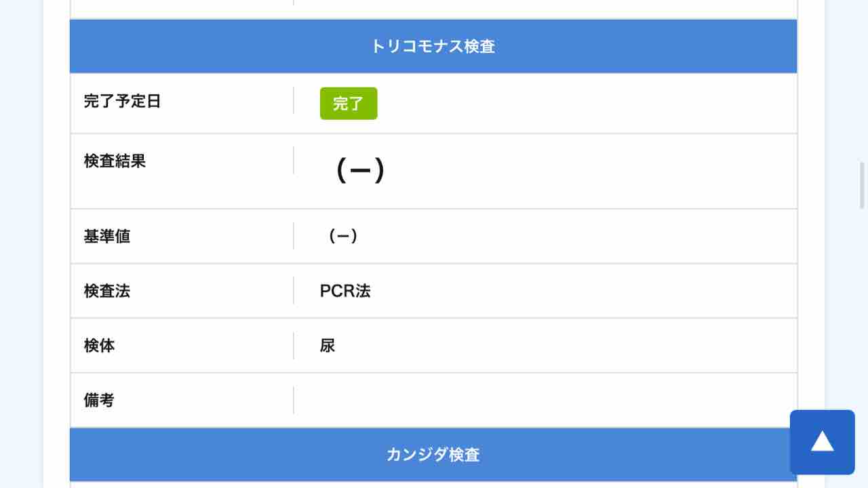The width and height of the screenshot is (868, 488).
Task: Click the 基準値 (−) reference value
Action: (342, 236)
